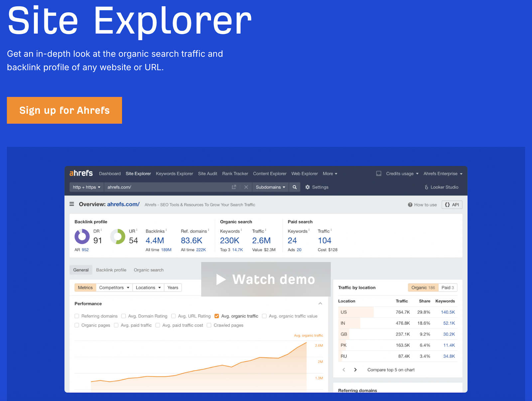Screen dimensions: 532x401
Task: Click the ahrefs.com/ URL input field
Action: click(x=167, y=187)
